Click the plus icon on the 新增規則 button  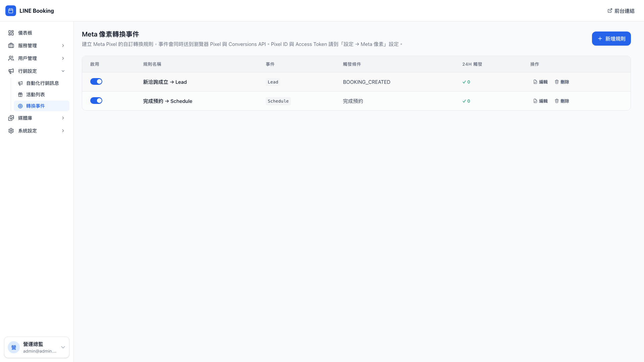point(600,39)
